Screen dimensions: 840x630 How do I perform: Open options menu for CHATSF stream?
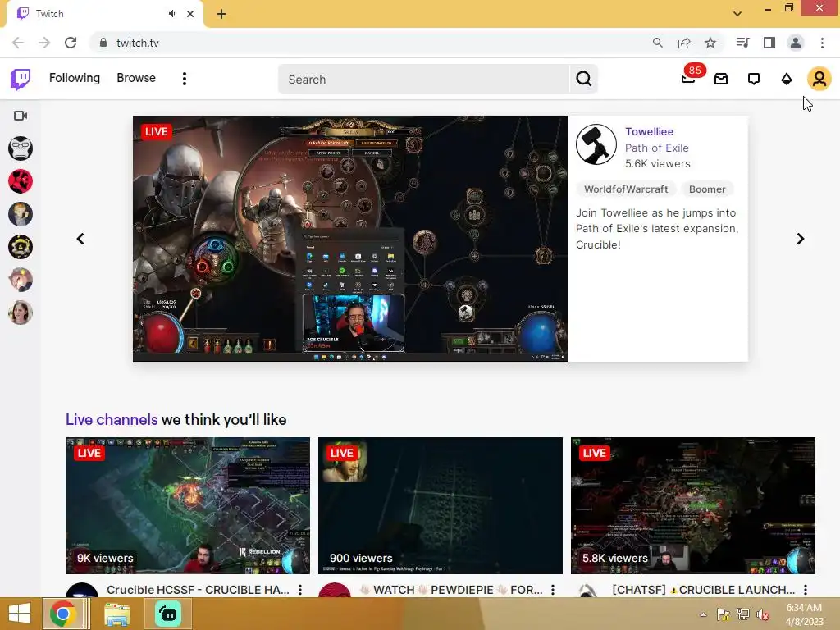(x=806, y=590)
